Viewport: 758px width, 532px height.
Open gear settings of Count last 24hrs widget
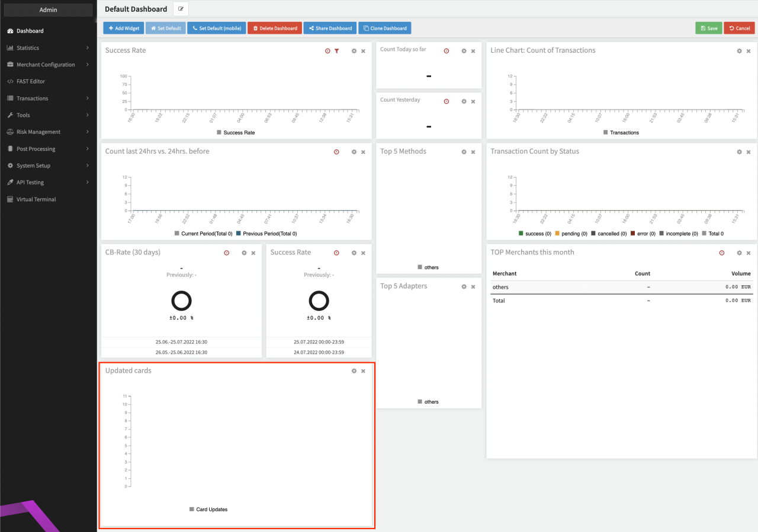[354, 152]
